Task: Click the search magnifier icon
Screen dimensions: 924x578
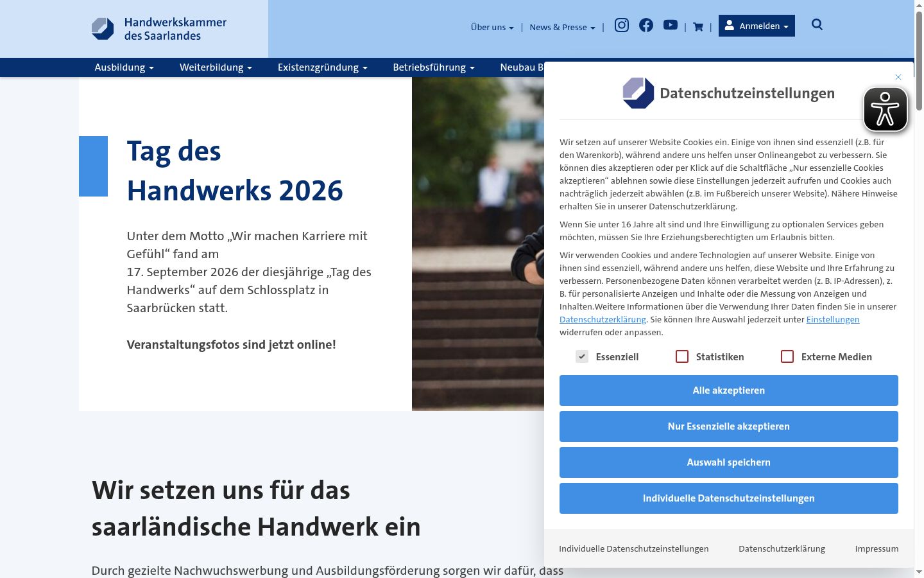Action: (817, 24)
